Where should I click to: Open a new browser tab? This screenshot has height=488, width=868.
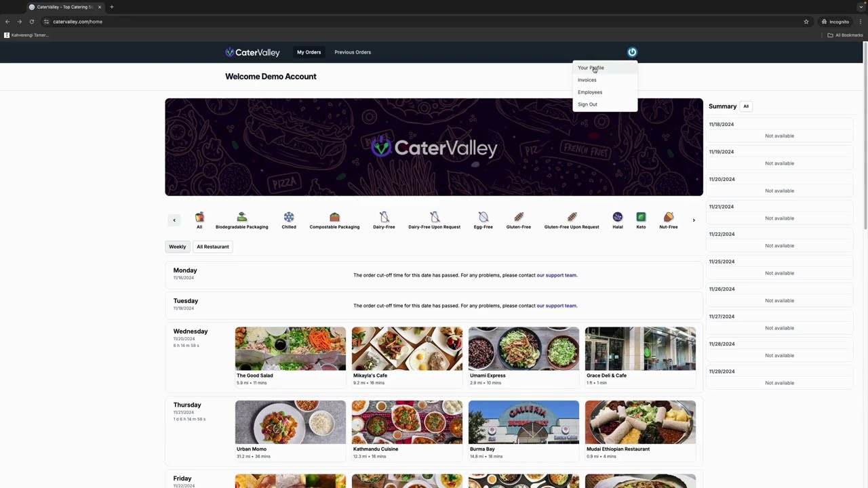pyautogui.click(x=112, y=7)
